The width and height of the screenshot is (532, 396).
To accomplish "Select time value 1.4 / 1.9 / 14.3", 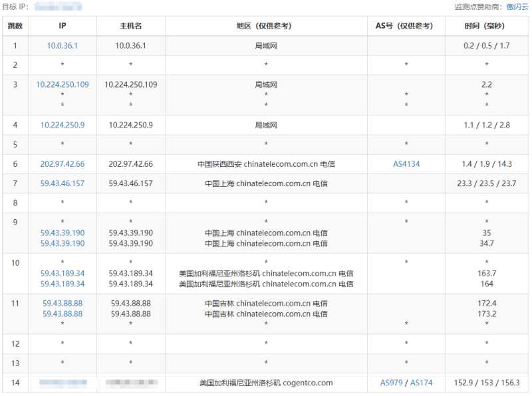I will (x=487, y=164).
